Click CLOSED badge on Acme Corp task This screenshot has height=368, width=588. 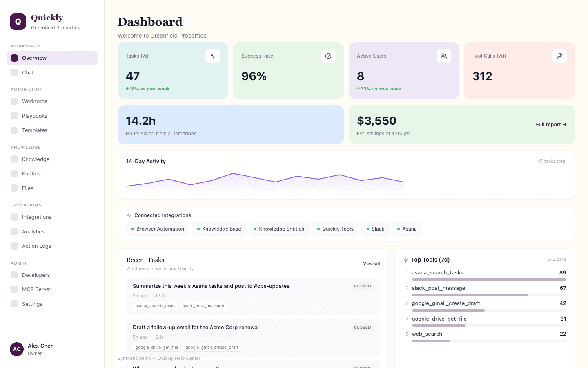[x=363, y=328]
